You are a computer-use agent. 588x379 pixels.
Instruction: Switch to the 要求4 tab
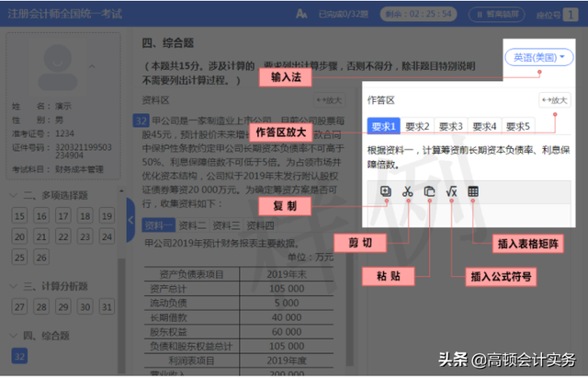(484, 126)
